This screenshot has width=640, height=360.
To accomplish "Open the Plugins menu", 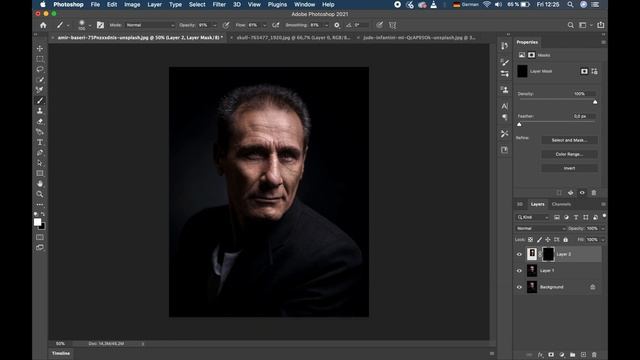I will pyautogui.click(x=277, y=4).
